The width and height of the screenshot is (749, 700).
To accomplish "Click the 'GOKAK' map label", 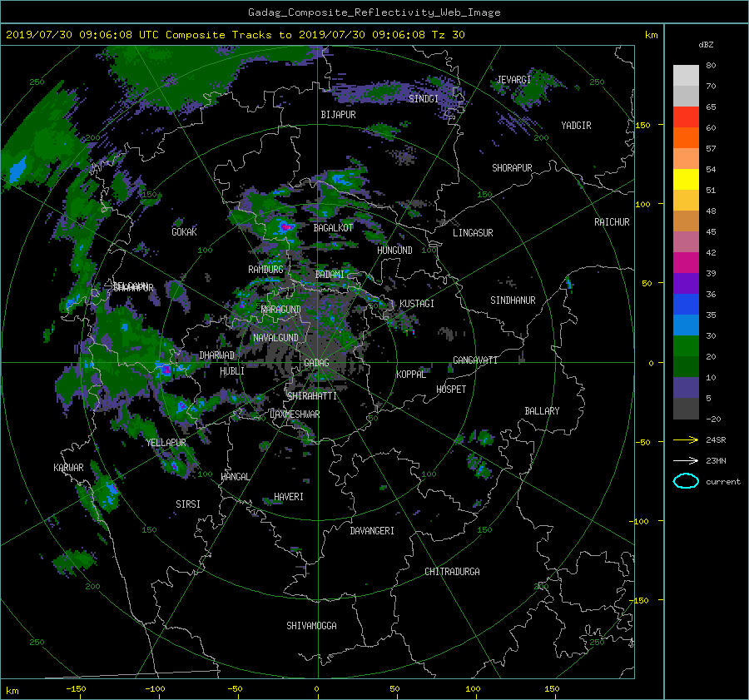I will [184, 232].
